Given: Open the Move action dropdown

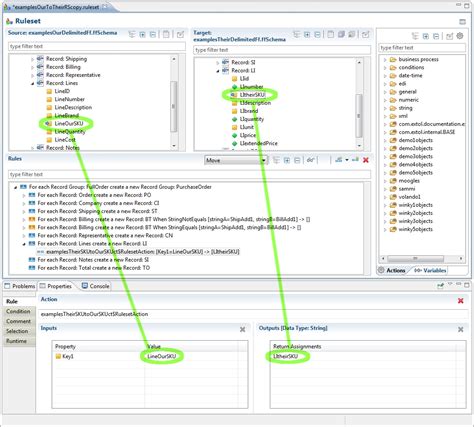Looking at the screenshot, I should pos(263,160).
